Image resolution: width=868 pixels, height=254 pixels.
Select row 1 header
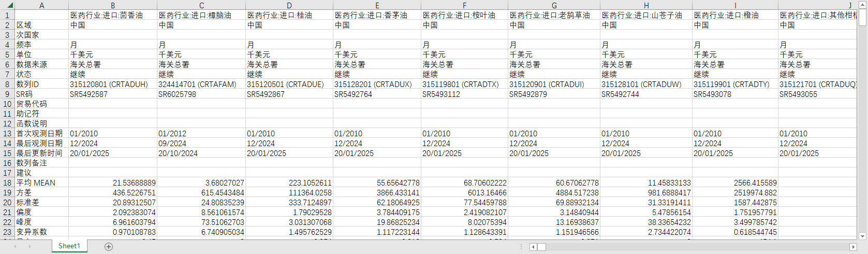click(7, 15)
